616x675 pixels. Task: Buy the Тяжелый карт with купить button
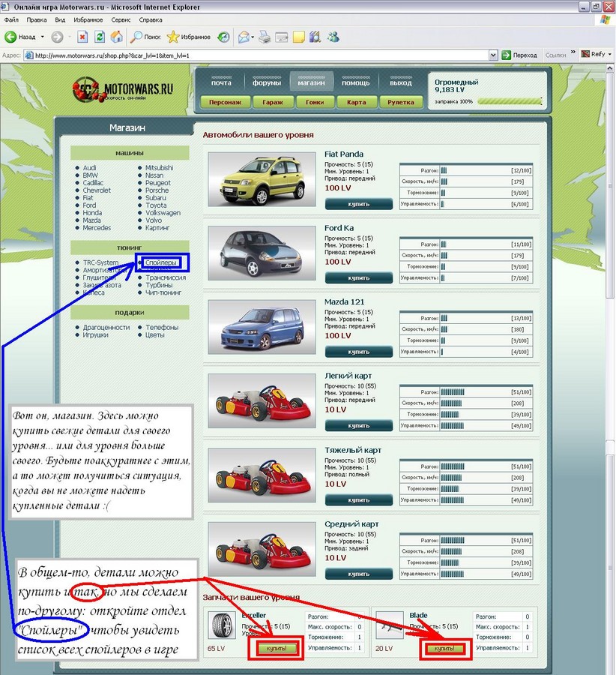[359, 500]
